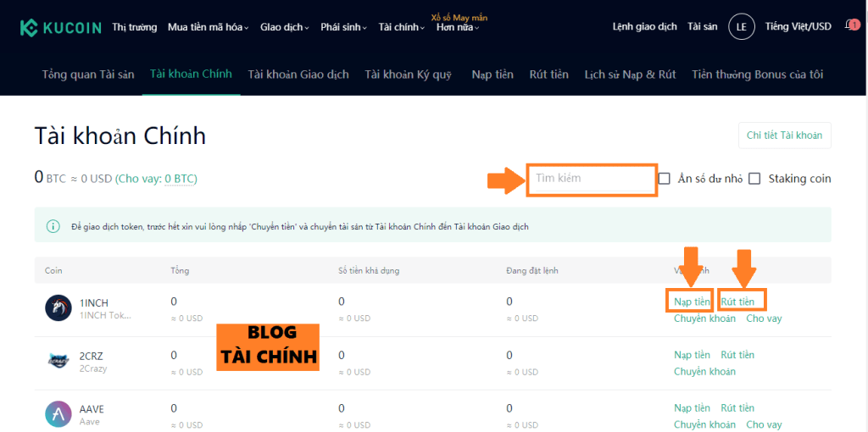Open the Lịch sử Nạp & Rút tab
Image resolution: width=868 pixels, height=432 pixels.
(x=630, y=75)
